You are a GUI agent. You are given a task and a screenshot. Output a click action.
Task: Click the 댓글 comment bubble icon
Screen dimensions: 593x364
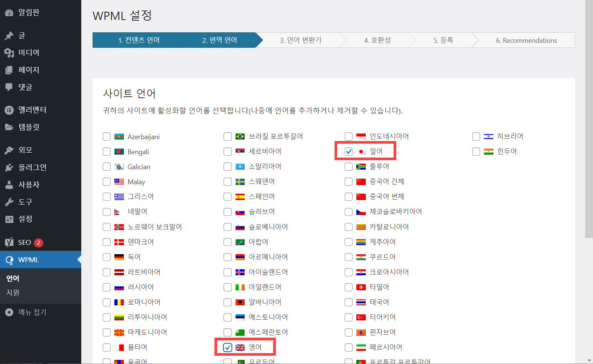click(x=9, y=87)
